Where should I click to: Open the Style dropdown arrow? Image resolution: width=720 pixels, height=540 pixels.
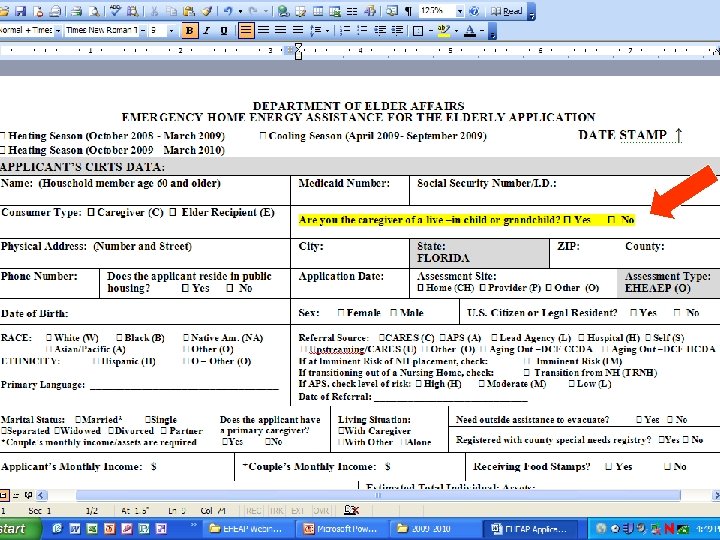click(58, 31)
